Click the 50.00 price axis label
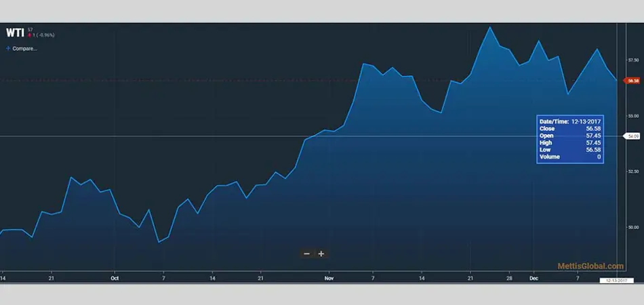This screenshot has width=644, height=305. pyautogui.click(x=633, y=227)
